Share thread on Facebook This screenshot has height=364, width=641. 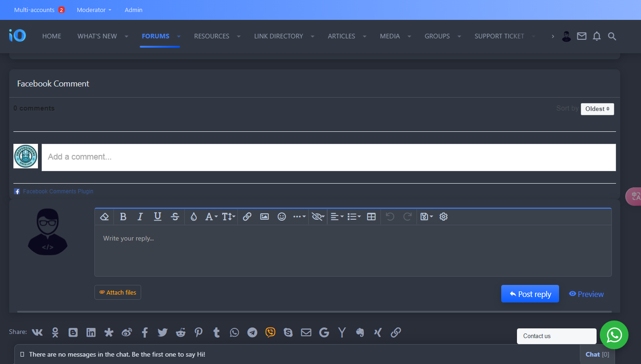click(145, 332)
